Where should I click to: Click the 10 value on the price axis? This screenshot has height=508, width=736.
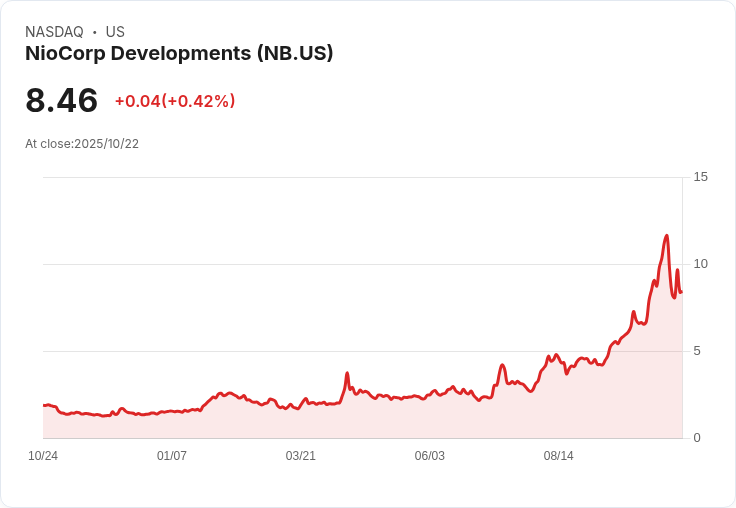(x=700, y=264)
